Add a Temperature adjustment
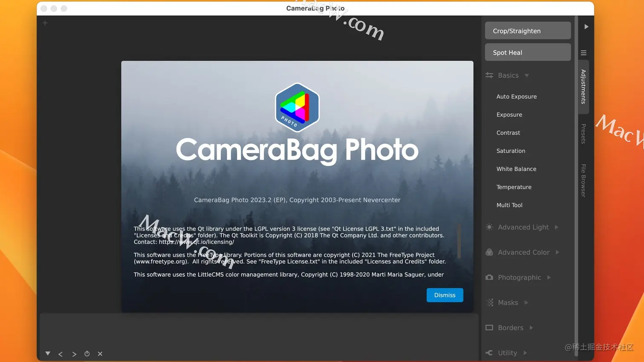Image resolution: width=644 pixels, height=362 pixels. pyautogui.click(x=514, y=187)
